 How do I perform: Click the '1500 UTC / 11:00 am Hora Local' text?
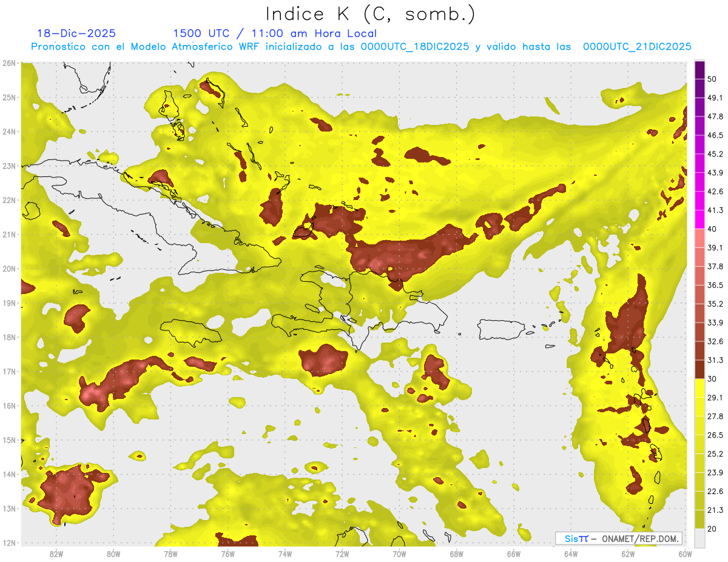pos(275,33)
